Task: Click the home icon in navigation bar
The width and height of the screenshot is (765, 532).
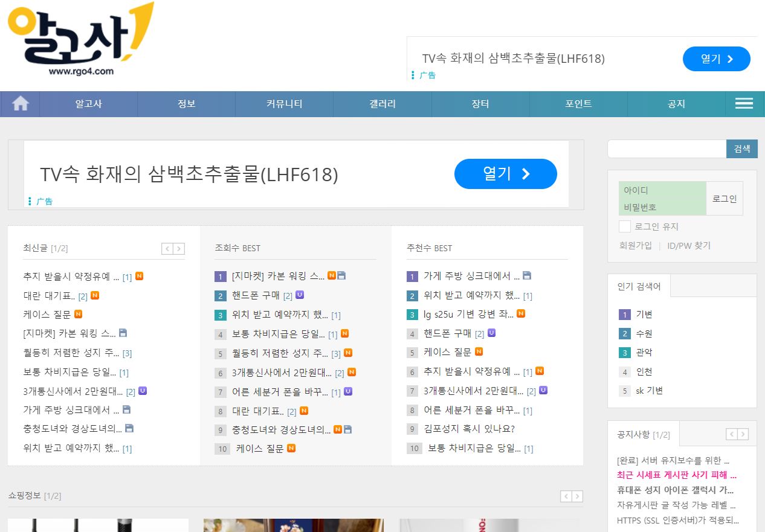Action: pos(21,104)
